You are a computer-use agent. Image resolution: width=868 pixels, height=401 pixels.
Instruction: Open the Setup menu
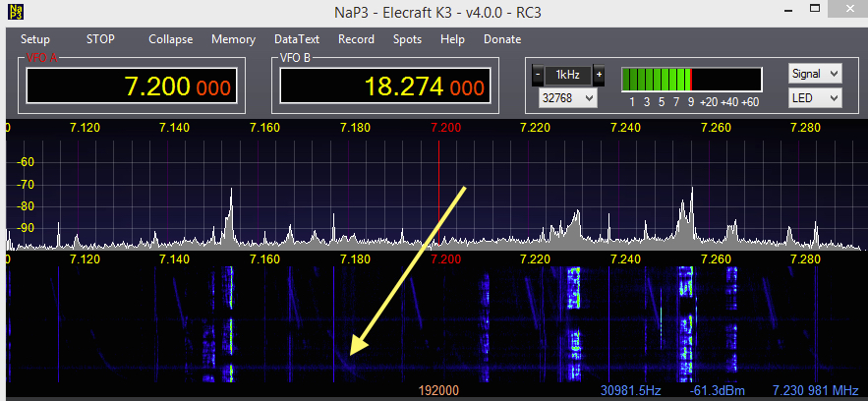pos(35,39)
